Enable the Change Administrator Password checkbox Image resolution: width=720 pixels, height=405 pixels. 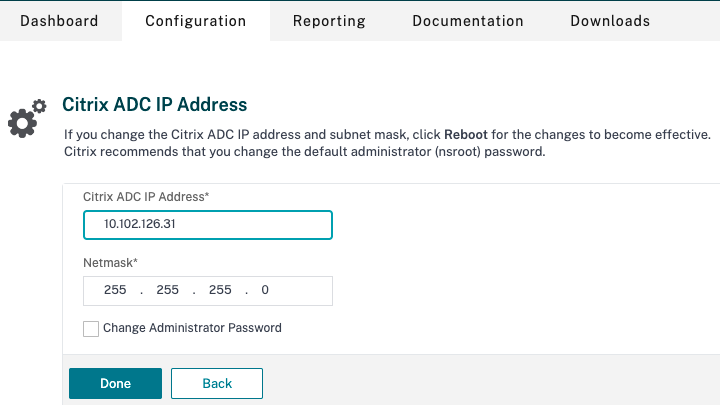[91, 328]
